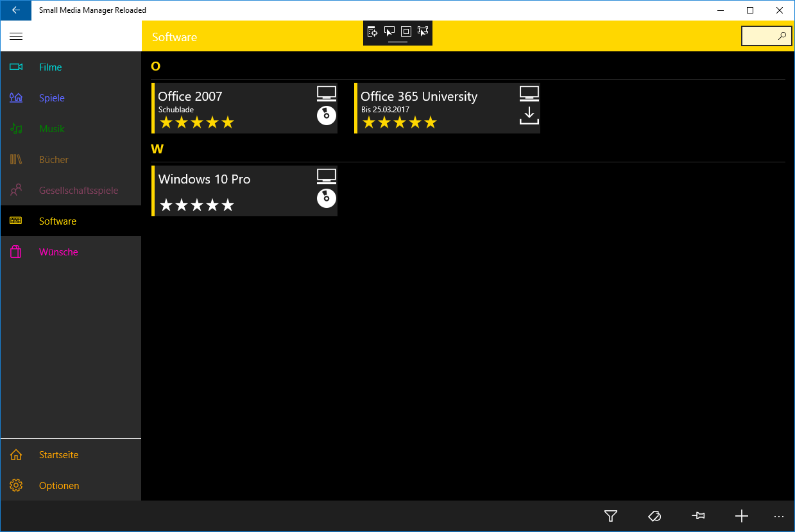Open the filter funnel in the bottom bar

(x=611, y=516)
